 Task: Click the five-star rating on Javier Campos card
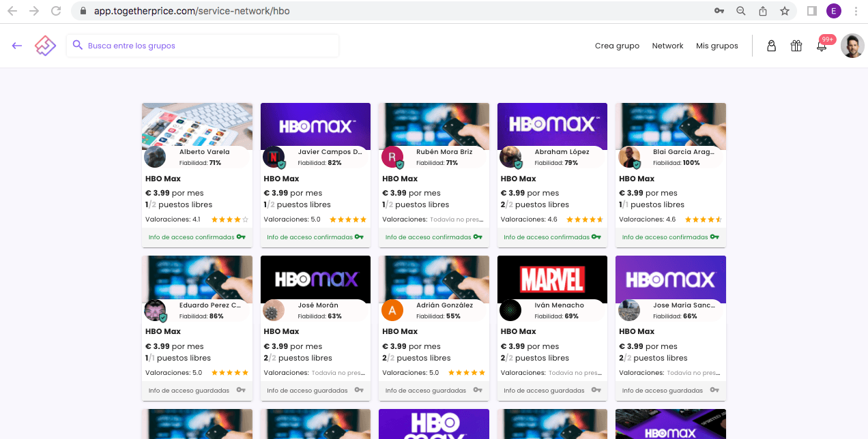(x=348, y=219)
